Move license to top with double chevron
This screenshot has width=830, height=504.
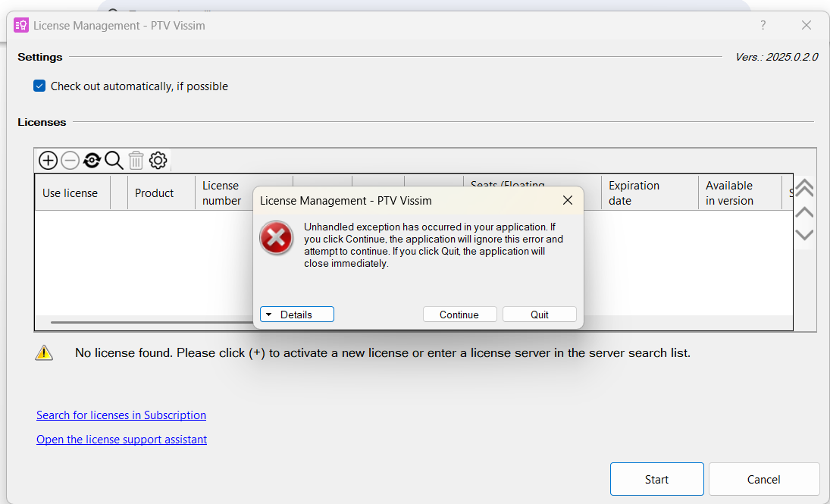pos(804,187)
